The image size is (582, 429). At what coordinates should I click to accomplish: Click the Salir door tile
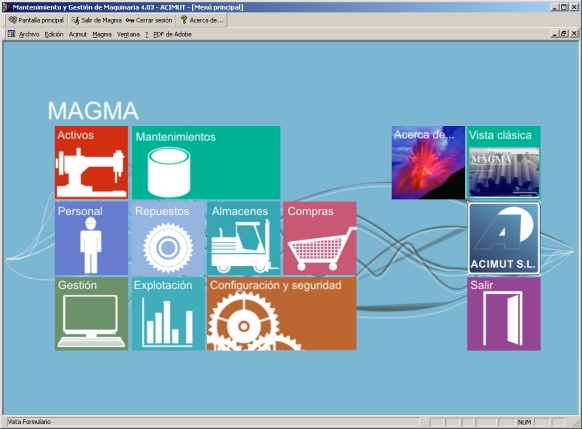(504, 314)
